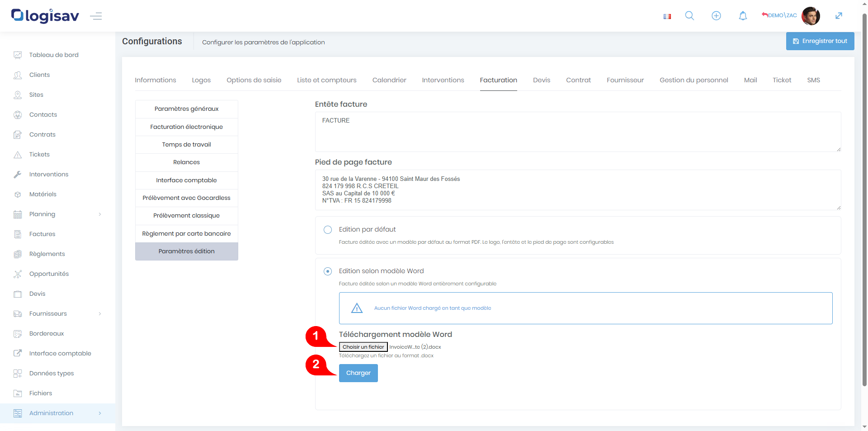This screenshot has height=431, width=868.
Task: Click the Choisir un fichier file picker
Action: click(x=363, y=347)
